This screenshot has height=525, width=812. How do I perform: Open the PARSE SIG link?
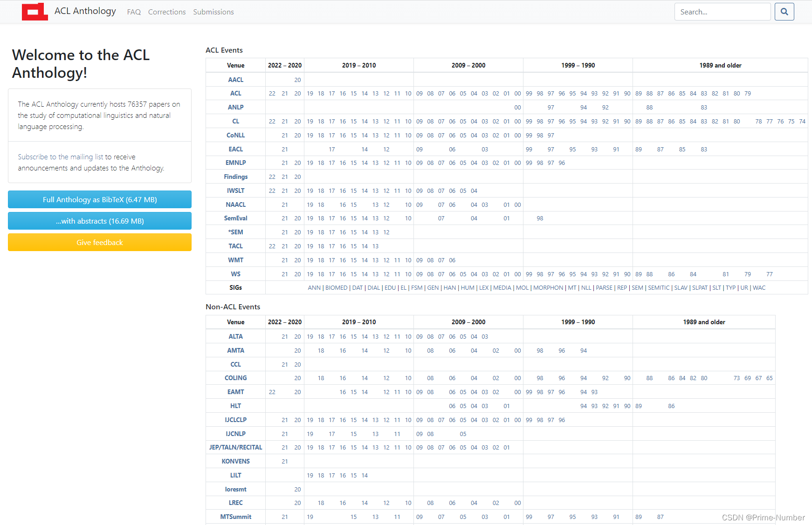tap(604, 288)
